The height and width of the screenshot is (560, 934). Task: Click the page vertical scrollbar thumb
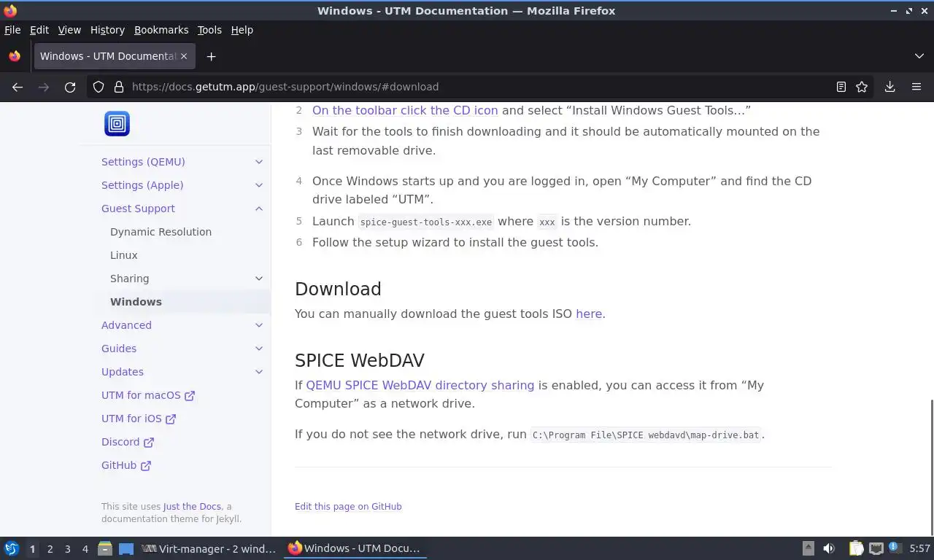click(x=930, y=467)
